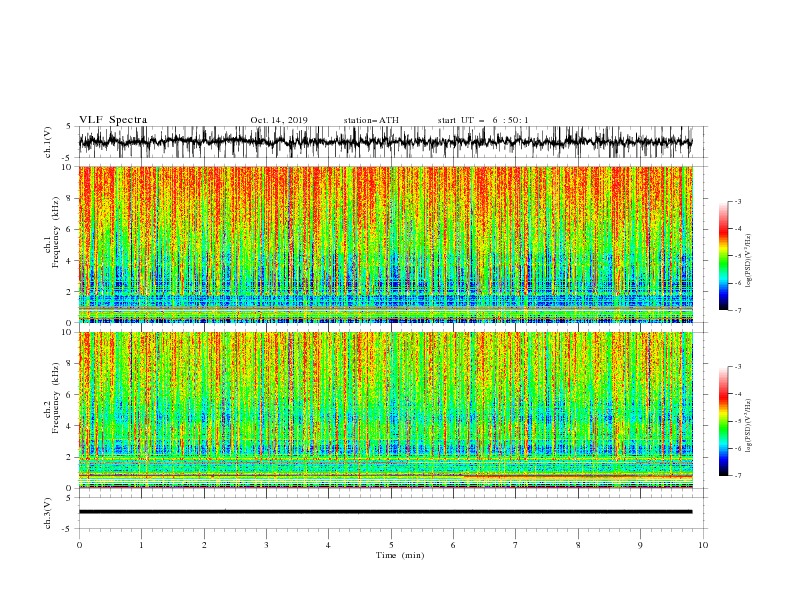The height and width of the screenshot is (612, 792).
Task: Click the time axis tick label '5'
Action: [391, 545]
